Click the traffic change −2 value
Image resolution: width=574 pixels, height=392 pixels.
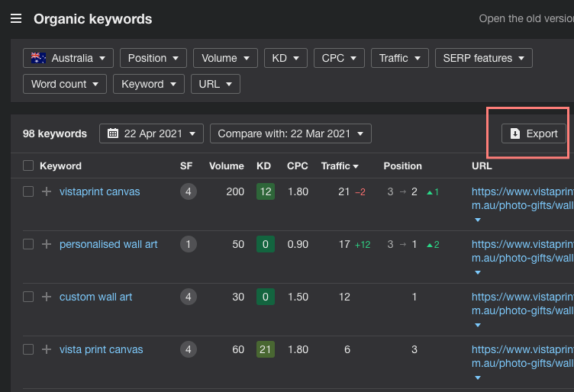(360, 192)
